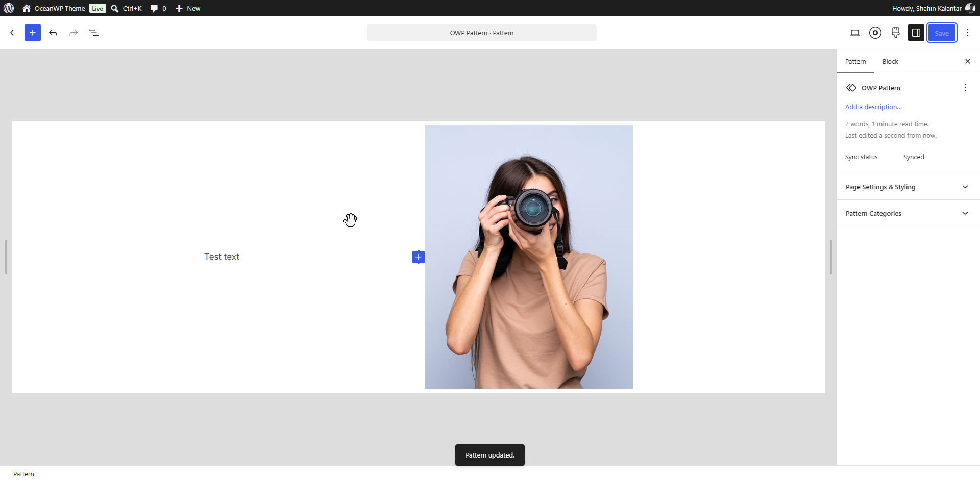980x482 pixels.
Task: Open the plugin pin icon in toolbar
Action: pyautogui.click(x=896, y=33)
